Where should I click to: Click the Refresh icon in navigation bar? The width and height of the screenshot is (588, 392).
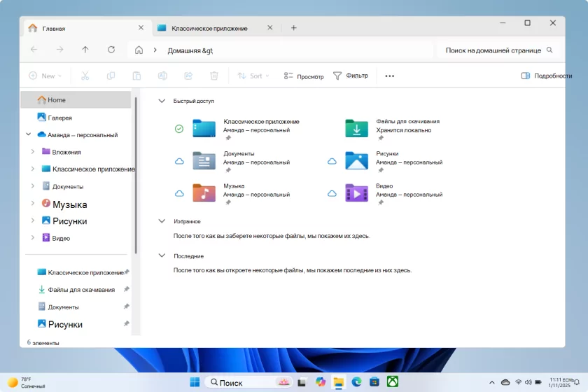tap(111, 50)
